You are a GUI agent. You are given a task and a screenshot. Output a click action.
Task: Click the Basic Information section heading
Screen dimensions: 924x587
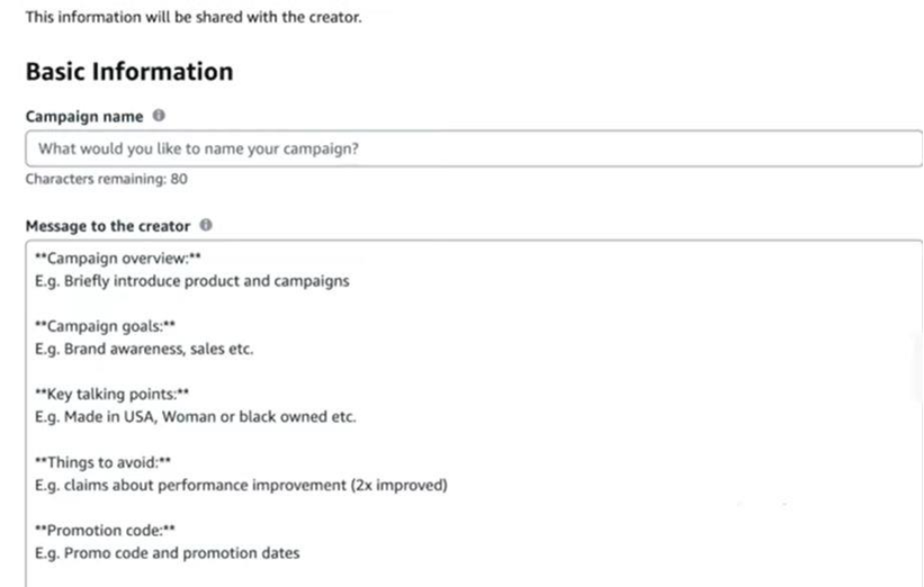point(130,71)
